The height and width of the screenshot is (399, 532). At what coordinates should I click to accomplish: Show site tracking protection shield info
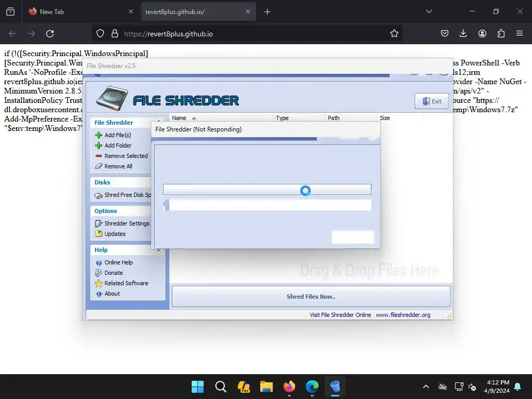pos(100,34)
